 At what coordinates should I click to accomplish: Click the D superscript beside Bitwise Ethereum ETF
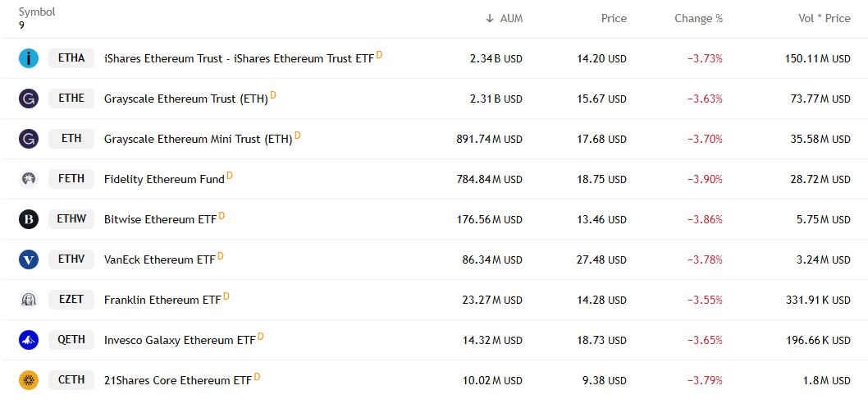[x=222, y=216]
